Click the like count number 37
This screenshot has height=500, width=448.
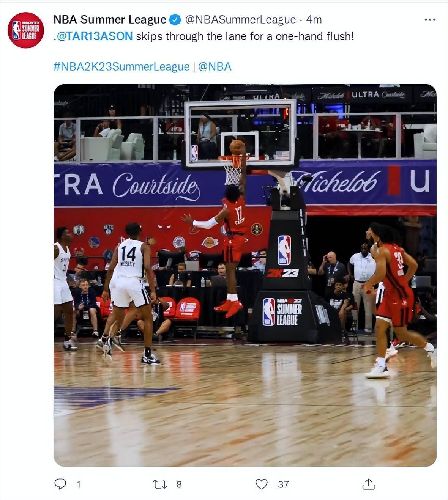coord(283,484)
